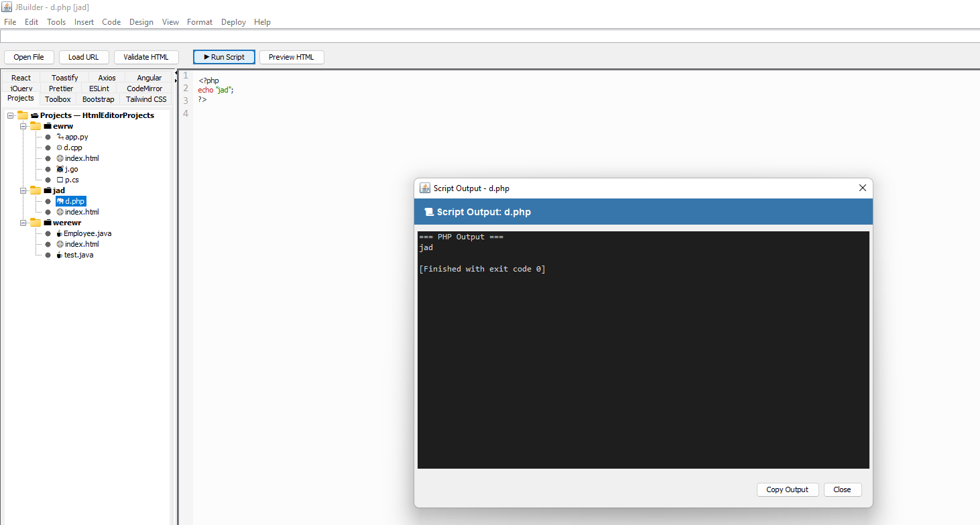Open the Edit menu
Viewport: 980px width, 525px height.
(32, 22)
